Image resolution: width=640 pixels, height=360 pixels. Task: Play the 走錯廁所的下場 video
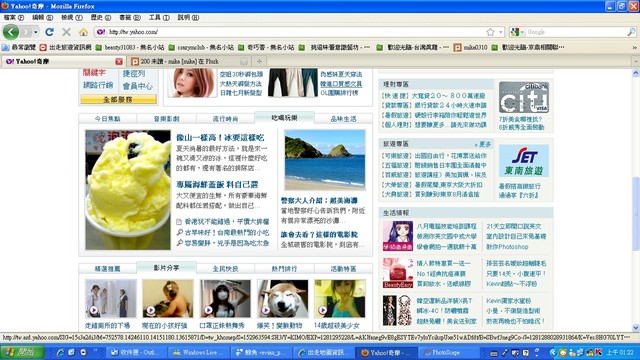(x=111, y=299)
